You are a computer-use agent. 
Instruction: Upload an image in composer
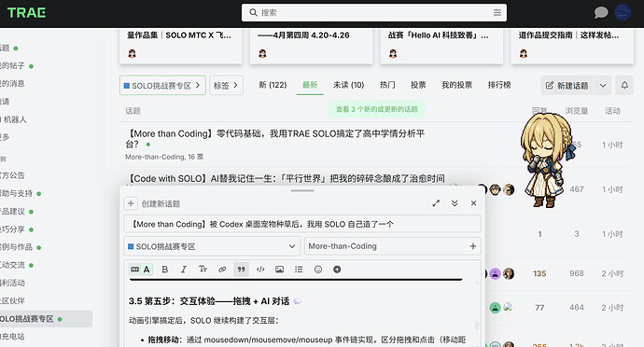pyautogui.click(x=280, y=270)
